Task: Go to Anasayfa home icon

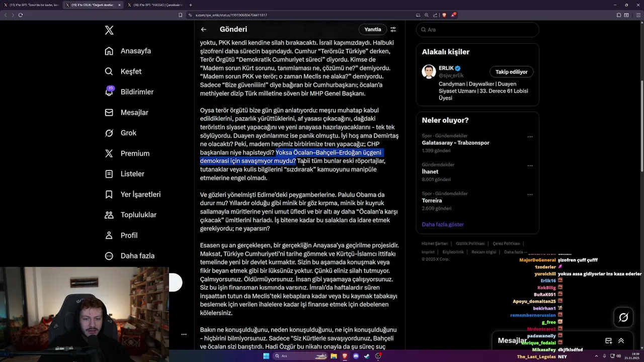Action: tap(109, 51)
